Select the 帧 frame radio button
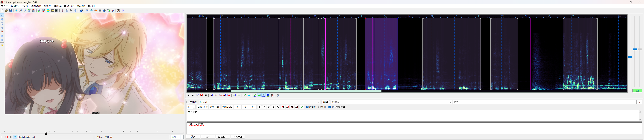Viewport: 644px width, 140px height. tap(319, 107)
